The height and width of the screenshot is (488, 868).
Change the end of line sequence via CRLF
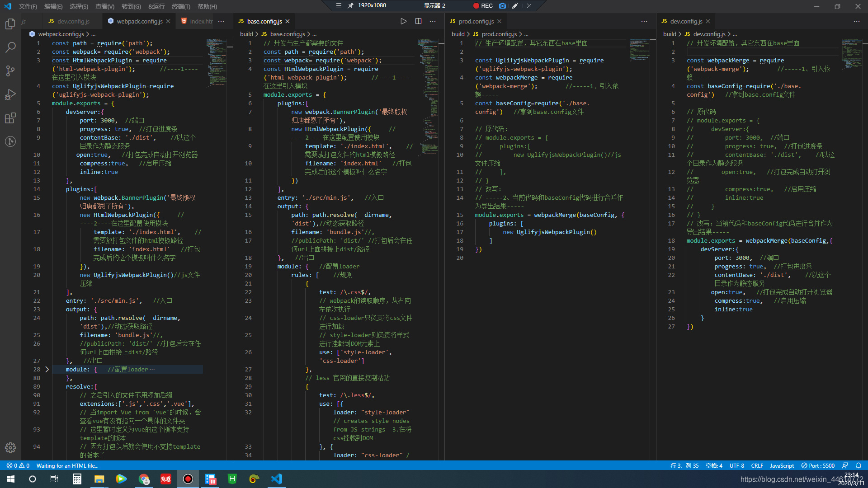pyautogui.click(x=757, y=465)
